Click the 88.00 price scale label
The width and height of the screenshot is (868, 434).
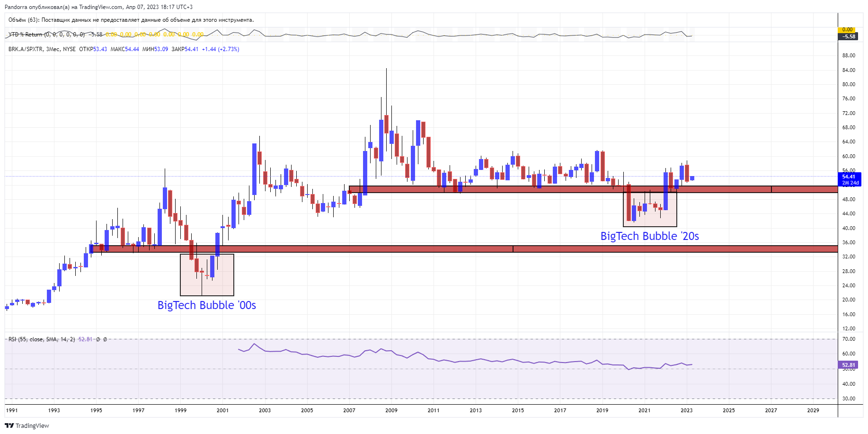849,55
